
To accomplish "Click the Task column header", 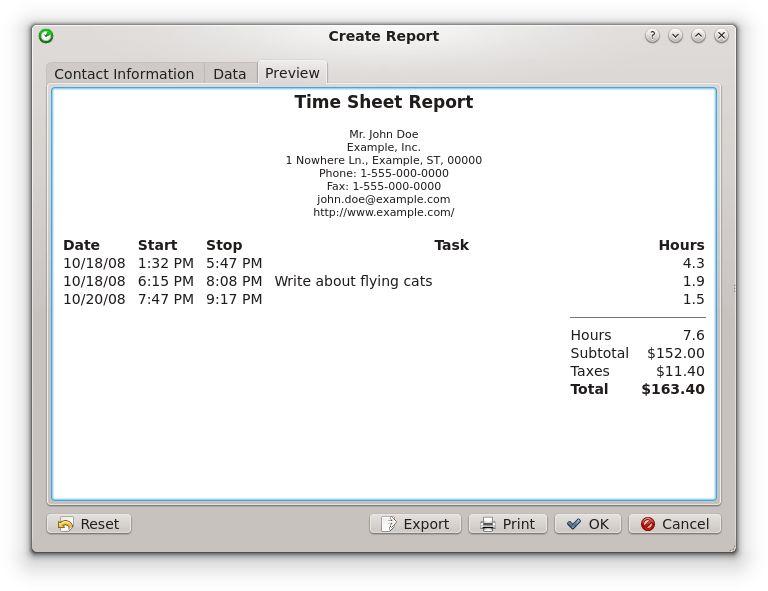I will [x=451, y=245].
